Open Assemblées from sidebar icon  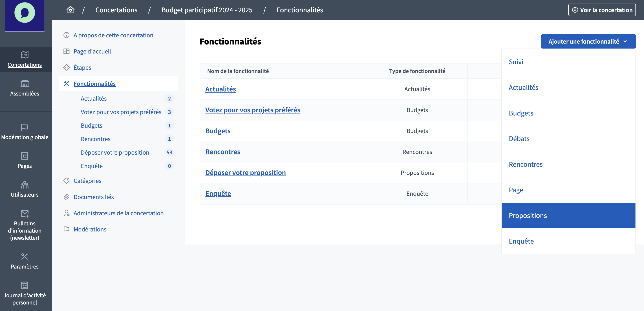(x=24, y=88)
